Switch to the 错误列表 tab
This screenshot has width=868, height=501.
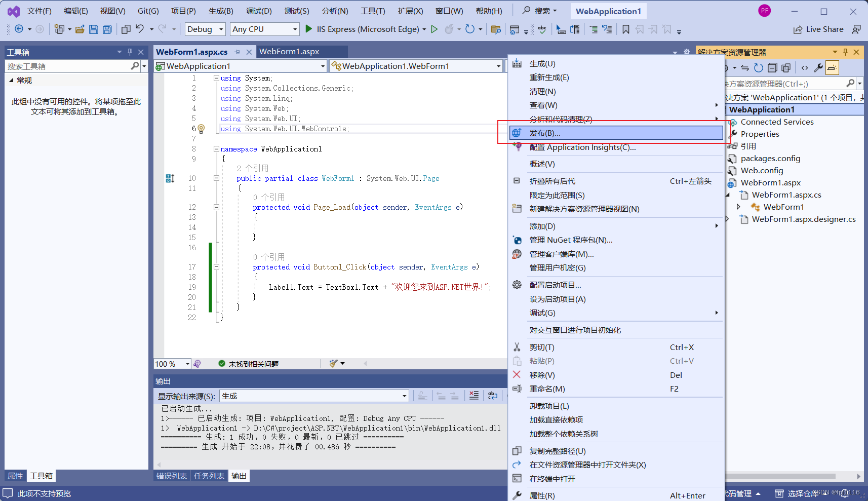click(x=172, y=476)
